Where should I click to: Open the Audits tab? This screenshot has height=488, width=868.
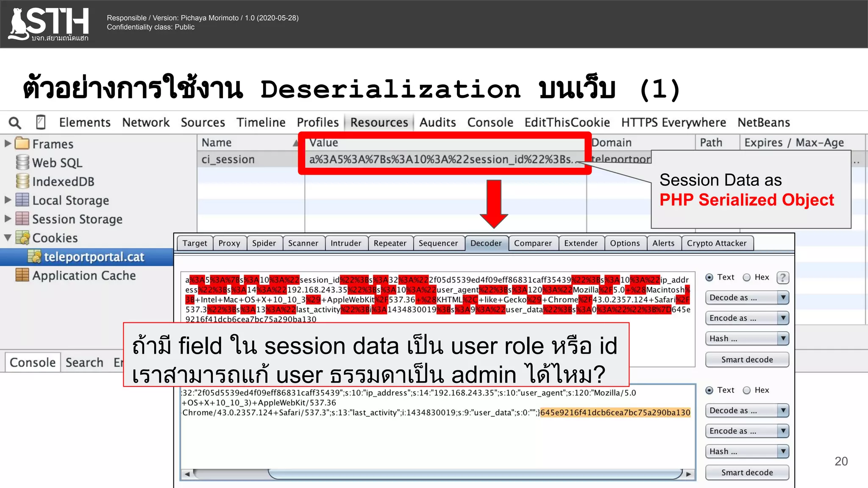click(x=438, y=122)
